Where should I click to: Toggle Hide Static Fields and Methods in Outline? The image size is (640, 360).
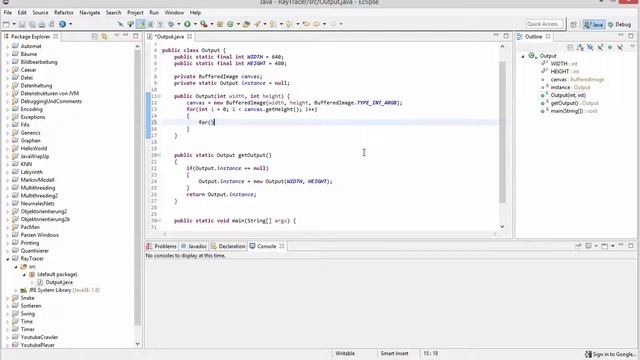600,47
